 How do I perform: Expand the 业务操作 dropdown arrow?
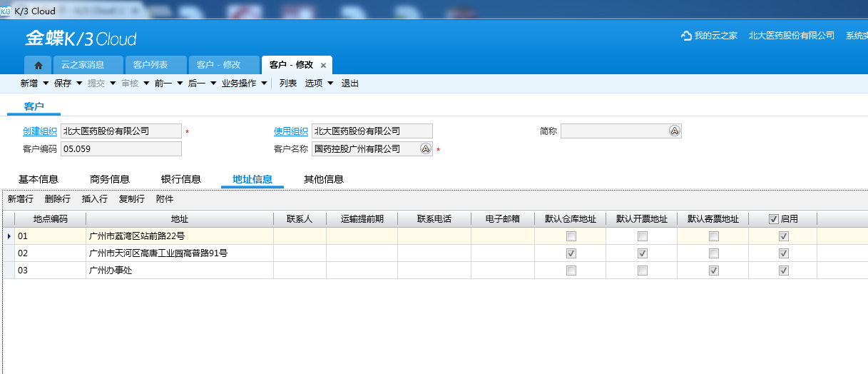pos(264,84)
